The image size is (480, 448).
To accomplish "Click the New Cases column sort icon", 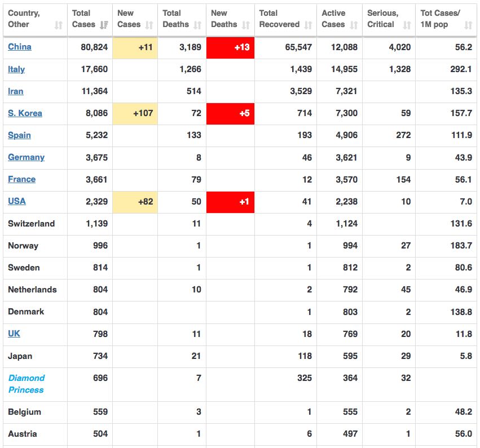I will coord(149,25).
